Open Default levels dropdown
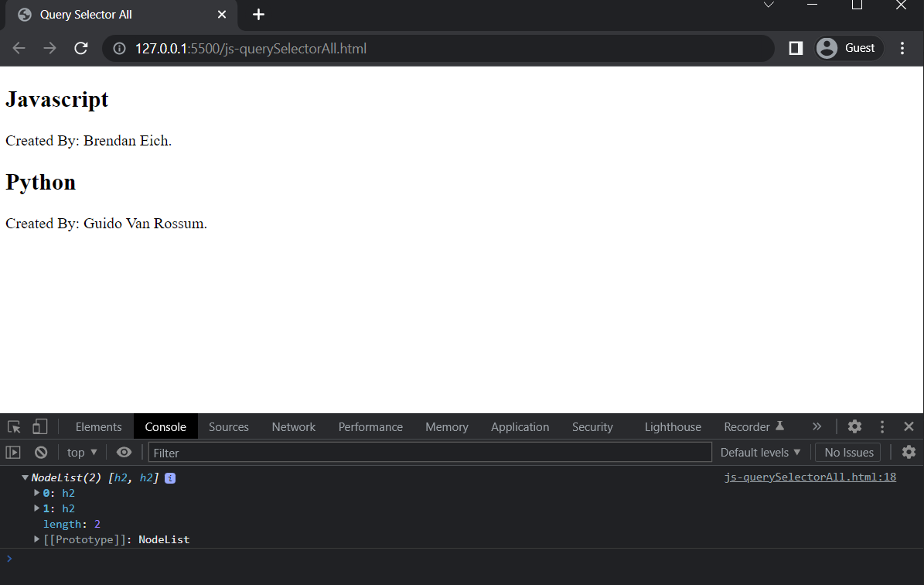 point(760,453)
